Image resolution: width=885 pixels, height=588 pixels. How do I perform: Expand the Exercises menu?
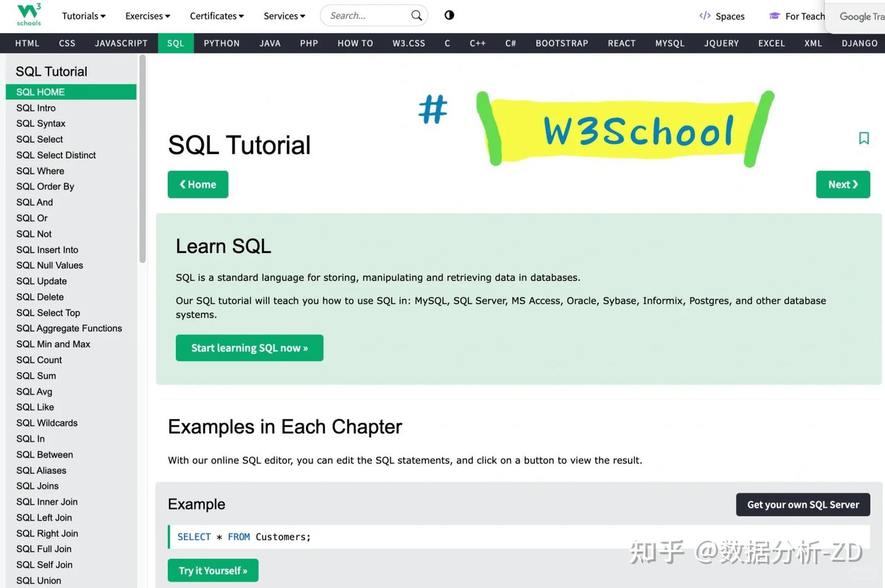pyautogui.click(x=147, y=16)
